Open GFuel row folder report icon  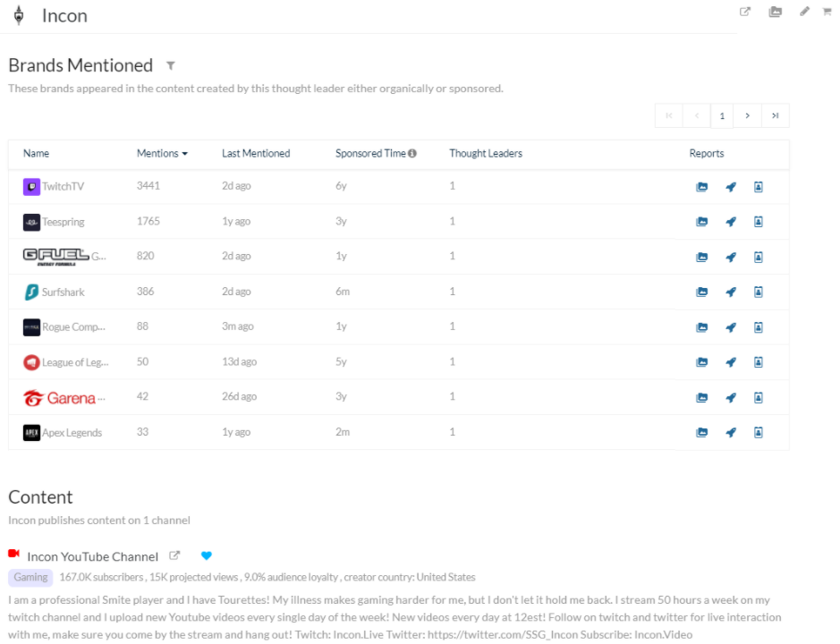coord(701,257)
